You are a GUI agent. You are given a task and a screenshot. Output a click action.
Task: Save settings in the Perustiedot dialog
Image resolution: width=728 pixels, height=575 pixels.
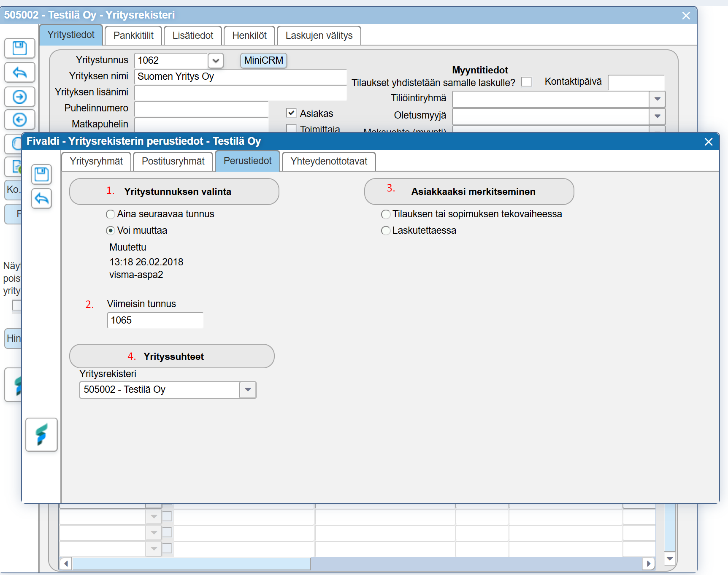pos(41,174)
